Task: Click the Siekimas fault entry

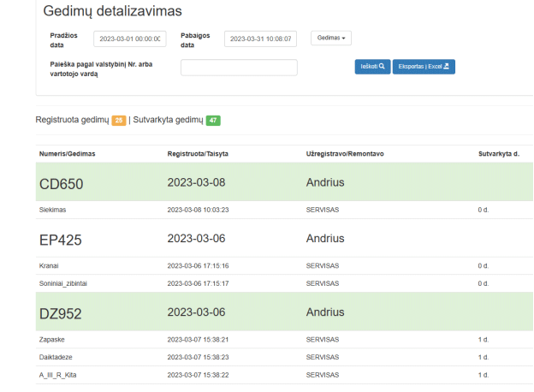Action: (52, 210)
